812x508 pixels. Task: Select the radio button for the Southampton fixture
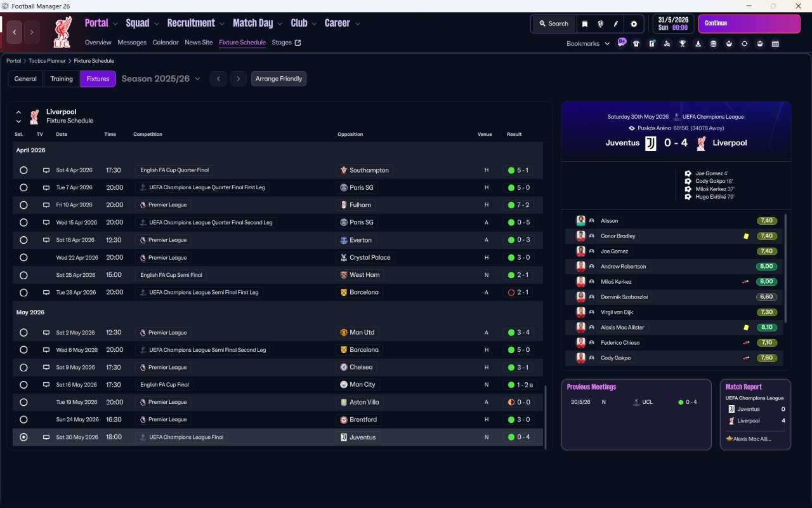coord(23,170)
